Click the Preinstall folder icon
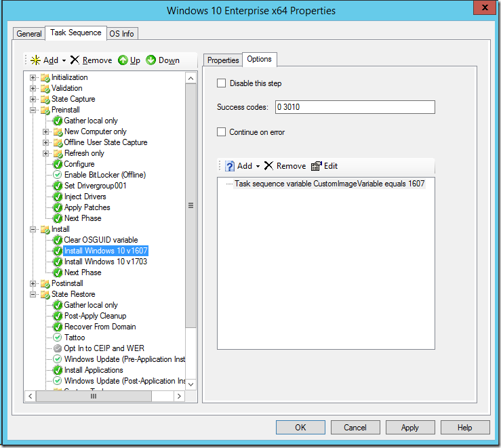 tap(45, 110)
